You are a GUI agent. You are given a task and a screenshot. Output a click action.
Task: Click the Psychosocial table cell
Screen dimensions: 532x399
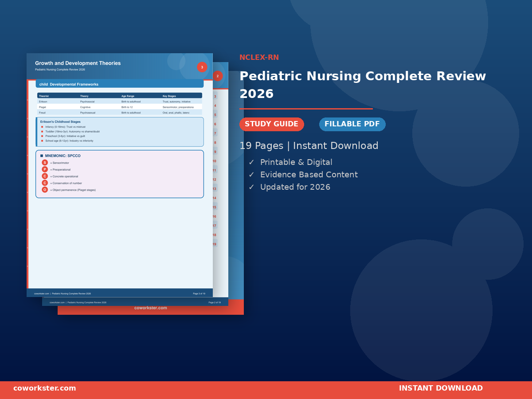(88, 102)
